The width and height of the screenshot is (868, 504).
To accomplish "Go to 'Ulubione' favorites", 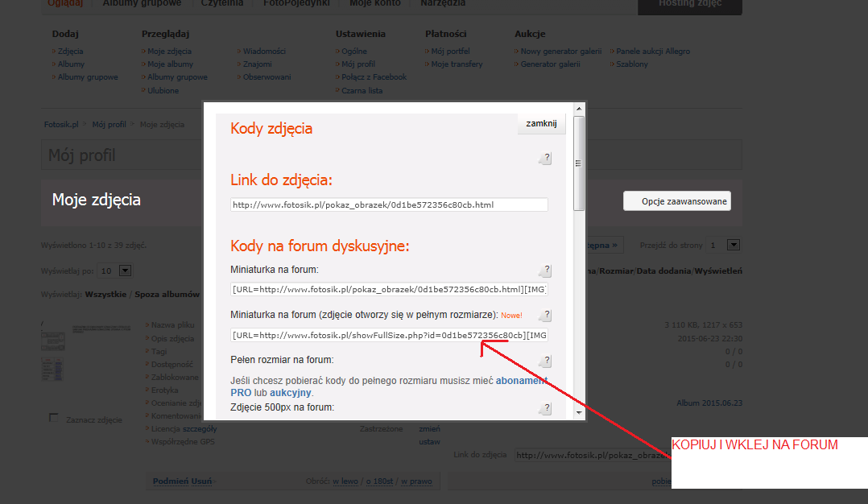I will pos(163,91).
